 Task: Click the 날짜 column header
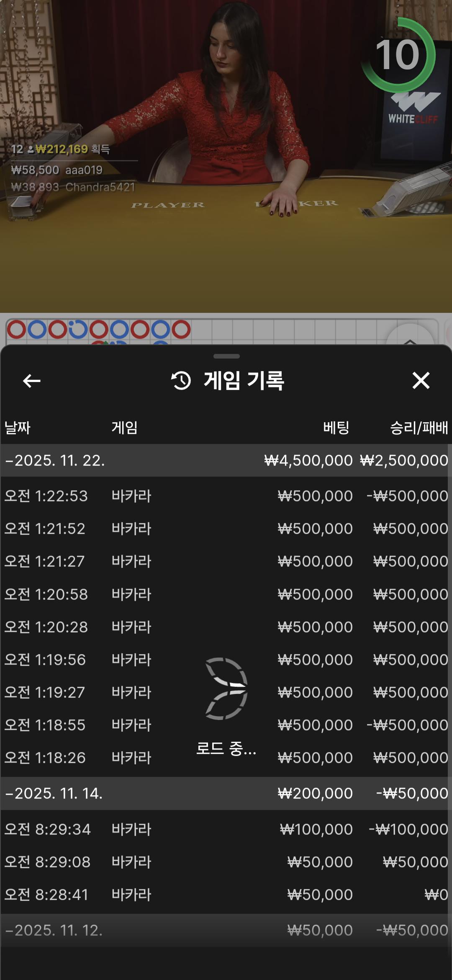click(18, 428)
